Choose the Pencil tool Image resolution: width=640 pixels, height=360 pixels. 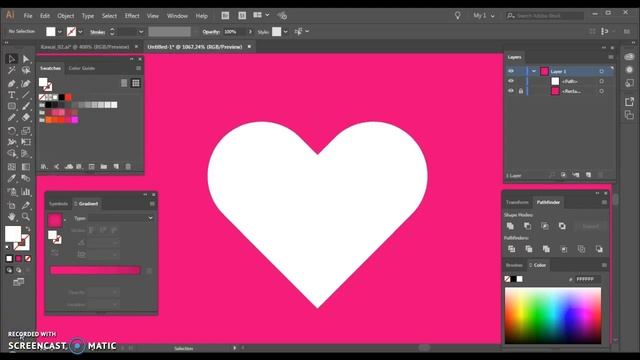pyautogui.click(x=11, y=118)
